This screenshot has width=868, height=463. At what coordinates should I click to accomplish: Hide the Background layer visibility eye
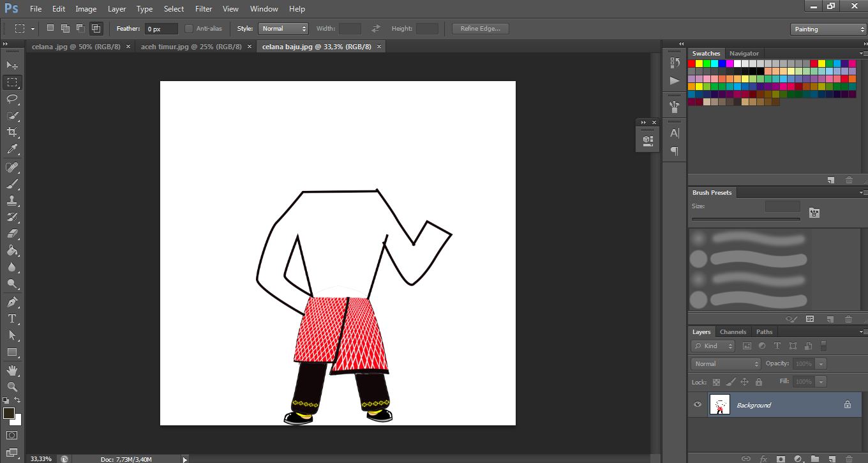click(698, 404)
